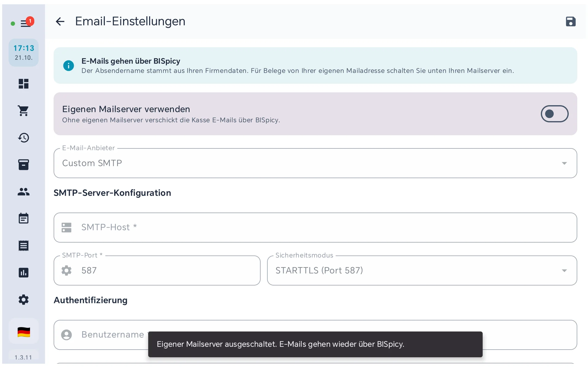Open the Sicherheitsmodus dropdown showing STARTTLS
Viewport: 588px width, 368px height.
click(422, 270)
